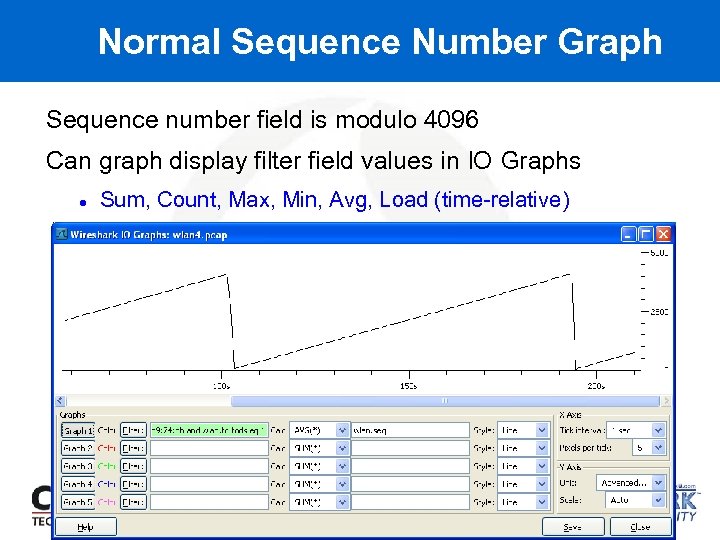The height and width of the screenshot is (540, 720).
Task: Click the scrollbar right arrow under graph
Action: pyautogui.click(x=666, y=401)
